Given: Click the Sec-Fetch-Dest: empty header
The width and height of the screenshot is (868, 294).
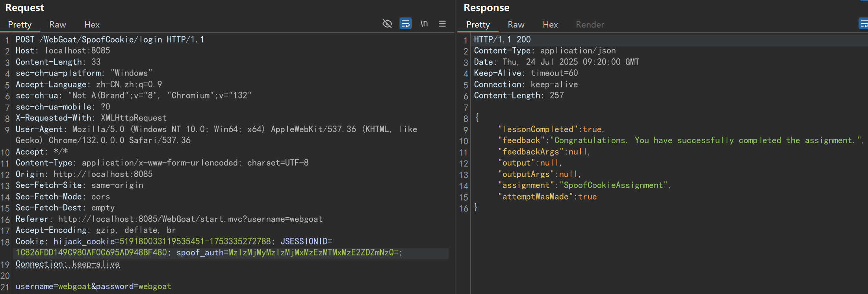Looking at the screenshot, I should [x=65, y=207].
